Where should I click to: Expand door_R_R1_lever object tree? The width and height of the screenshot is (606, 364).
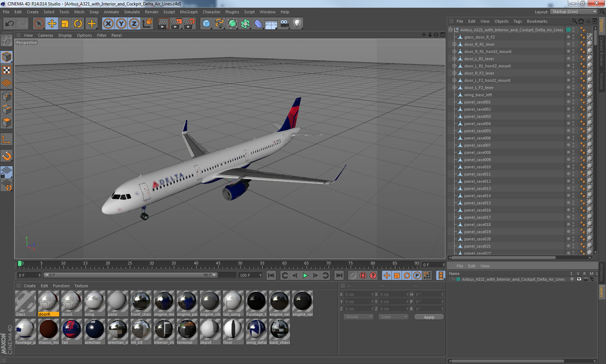click(x=454, y=44)
